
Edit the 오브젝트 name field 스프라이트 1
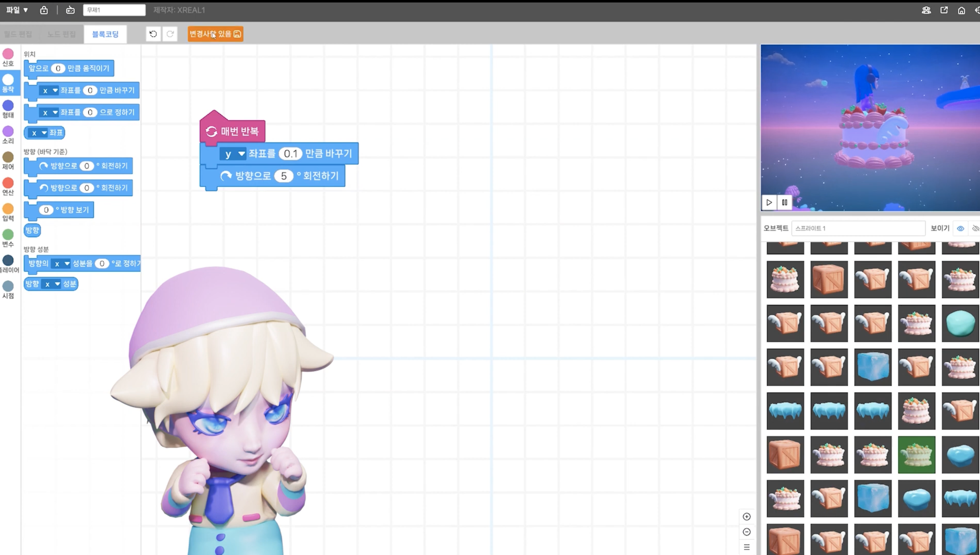[858, 228]
